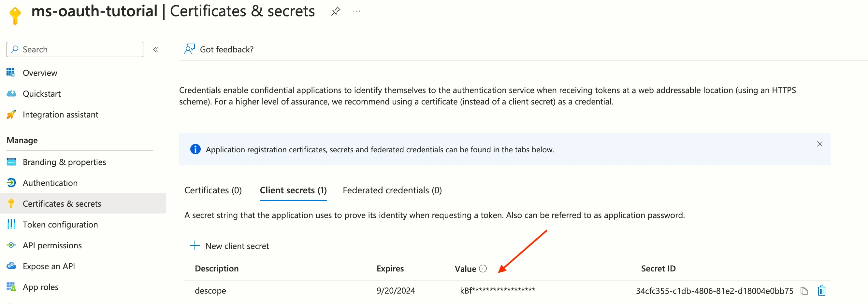Open the Quickstart section
Image resolution: width=868 pixels, height=304 pixels.
[x=42, y=94]
